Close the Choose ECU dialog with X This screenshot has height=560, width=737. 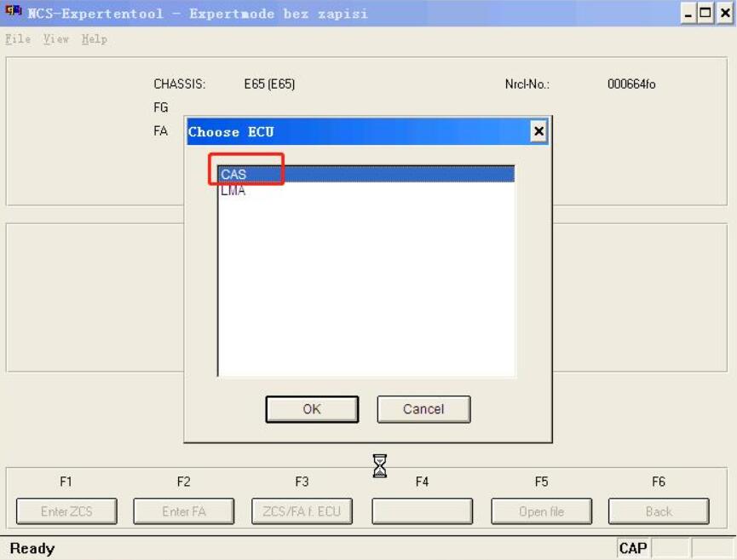click(538, 131)
